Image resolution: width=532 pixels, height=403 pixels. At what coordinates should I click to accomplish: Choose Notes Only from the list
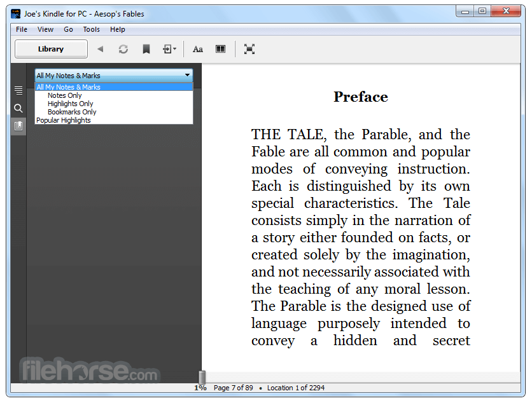click(x=114, y=95)
